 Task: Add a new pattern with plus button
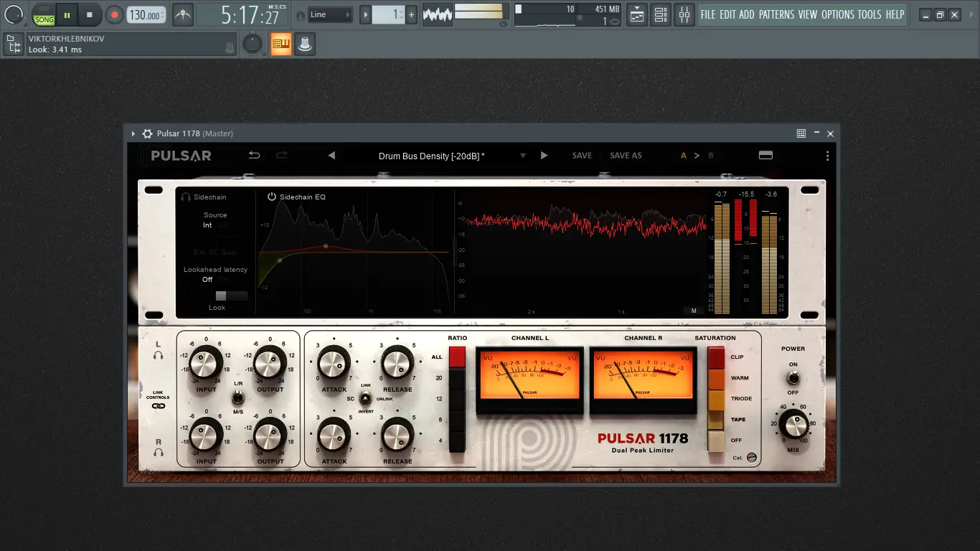[x=411, y=14]
